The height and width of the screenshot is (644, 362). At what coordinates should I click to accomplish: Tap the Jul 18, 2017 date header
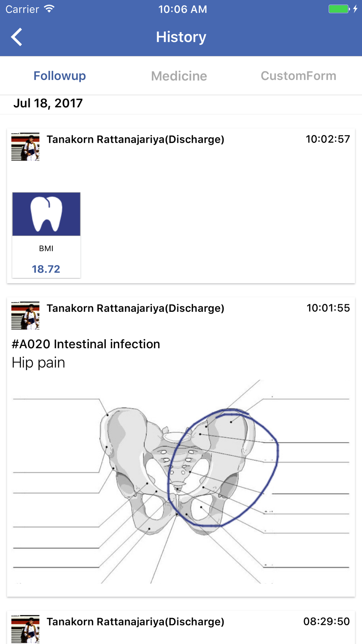point(48,103)
